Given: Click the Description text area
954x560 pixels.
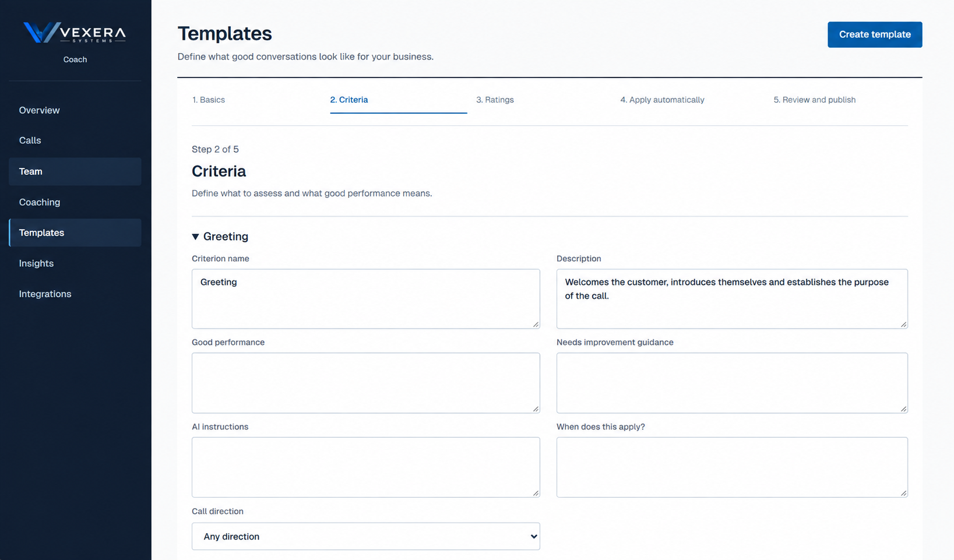Looking at the screenshot, I should 732,298.
